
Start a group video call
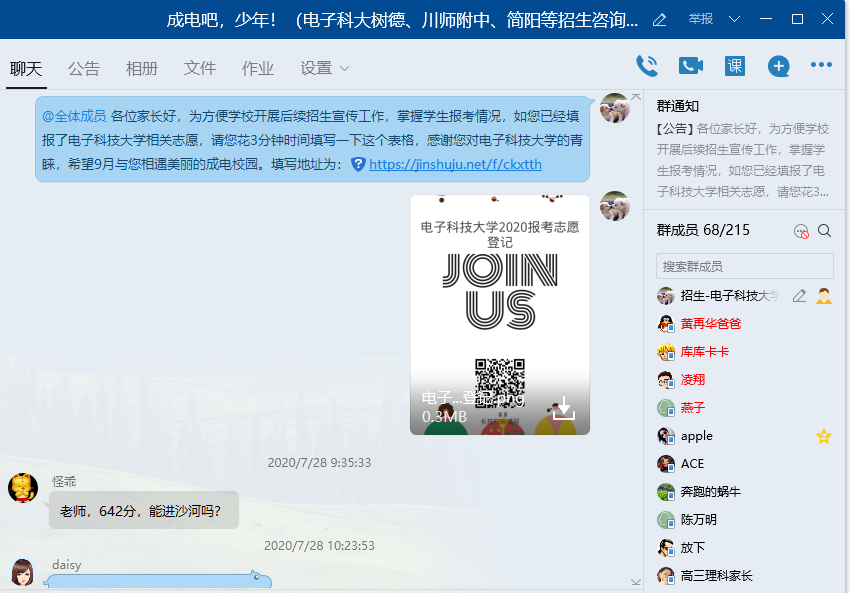pos(691,66)
